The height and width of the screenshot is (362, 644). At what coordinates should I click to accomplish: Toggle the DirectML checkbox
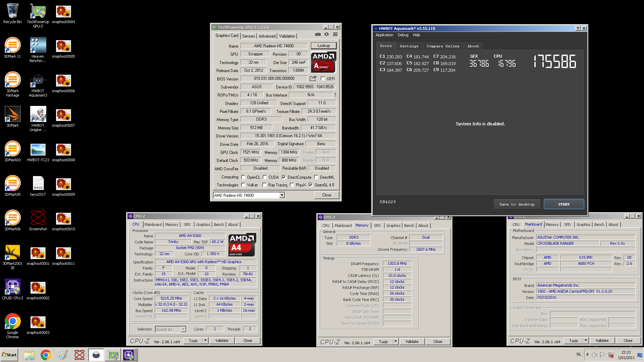(x=316, y=177)
